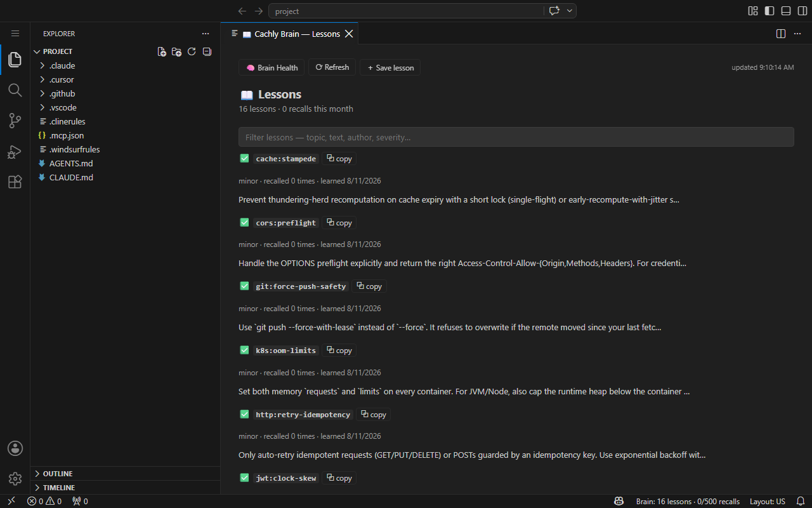
Task: Focus the Filter lessons input field
Action: [x=516, y=137]
